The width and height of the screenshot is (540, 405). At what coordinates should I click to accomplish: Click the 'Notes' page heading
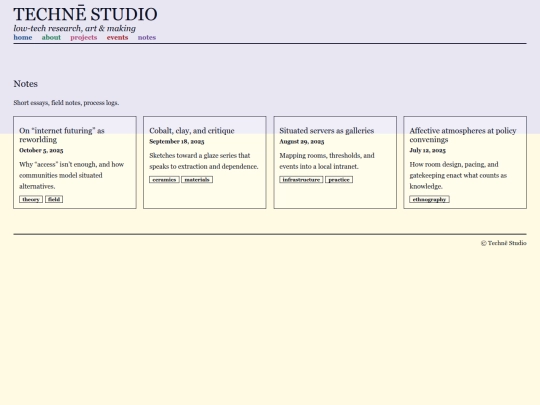(25, 84)
